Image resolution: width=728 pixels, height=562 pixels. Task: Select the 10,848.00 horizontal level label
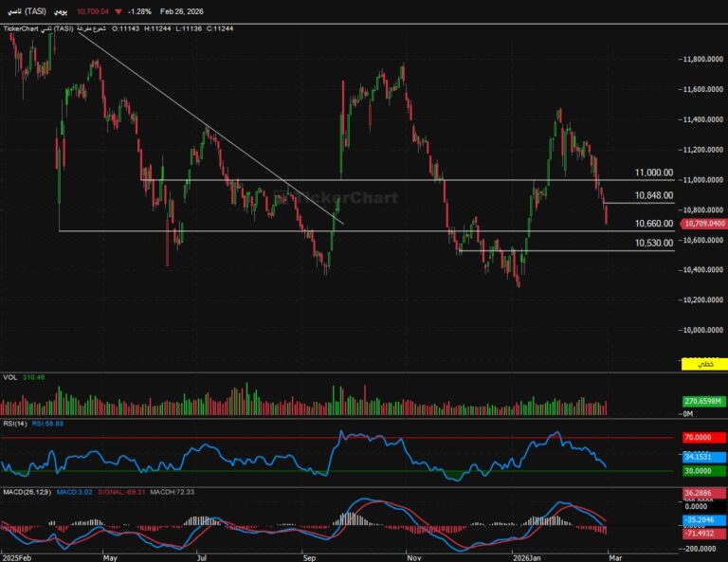pos(654,195)
